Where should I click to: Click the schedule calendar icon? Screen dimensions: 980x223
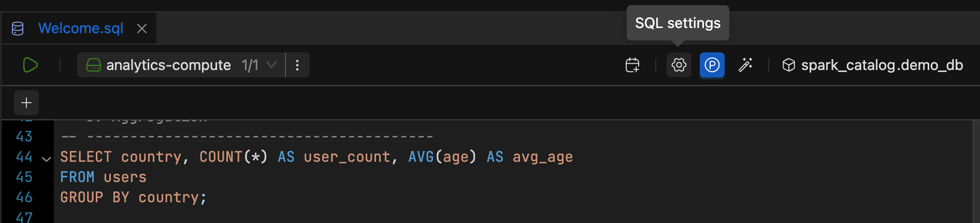pos(632,65)
